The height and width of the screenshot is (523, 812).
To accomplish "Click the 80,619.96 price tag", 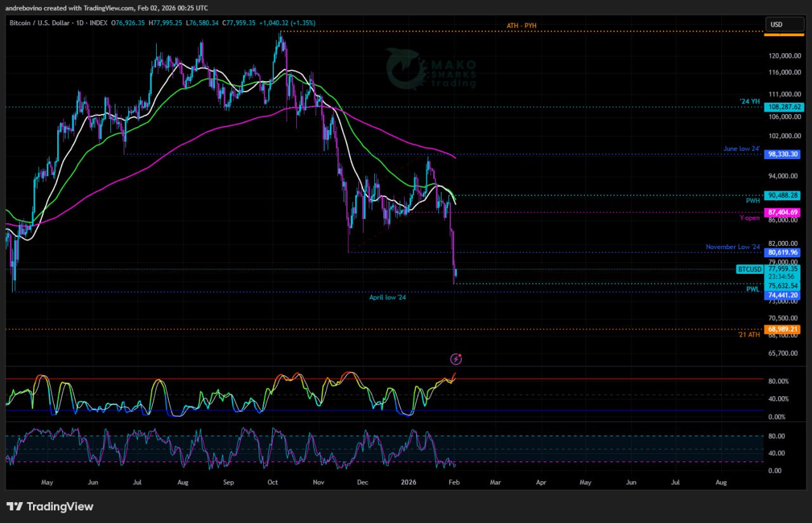I will [x=782, y=252].
